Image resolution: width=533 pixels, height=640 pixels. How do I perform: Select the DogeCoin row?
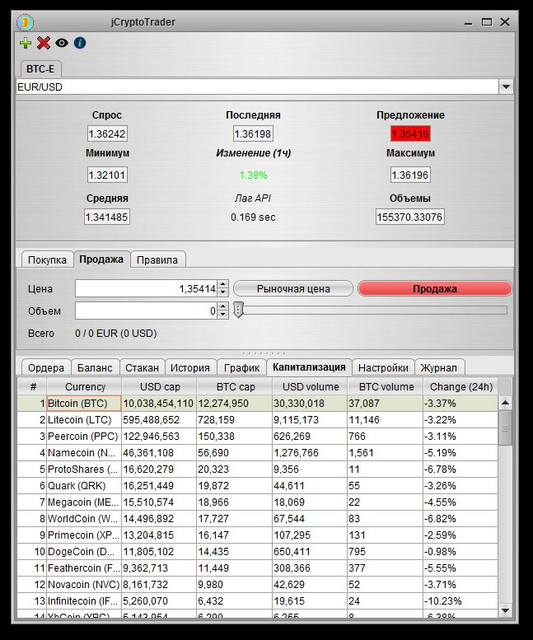258,551
